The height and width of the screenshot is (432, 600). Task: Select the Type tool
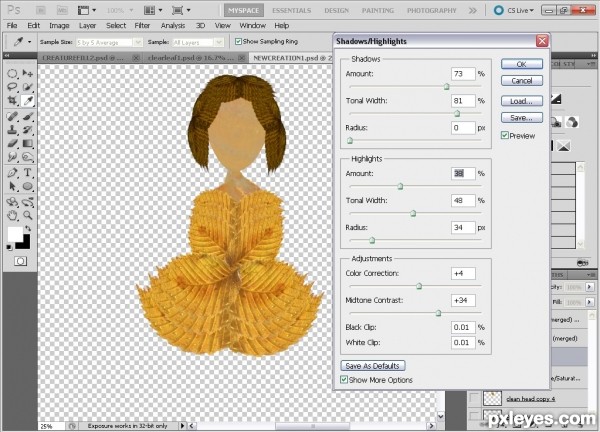click(28, 173)
